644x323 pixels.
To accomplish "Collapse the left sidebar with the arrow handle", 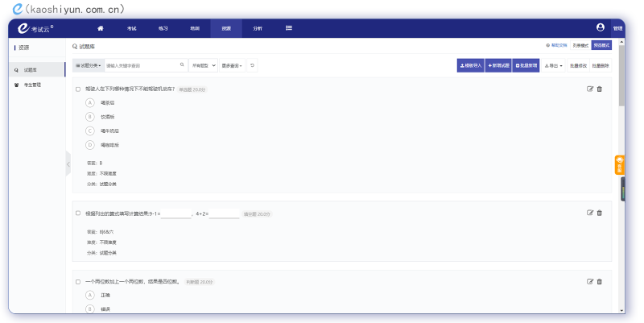I will click(68, 164).
